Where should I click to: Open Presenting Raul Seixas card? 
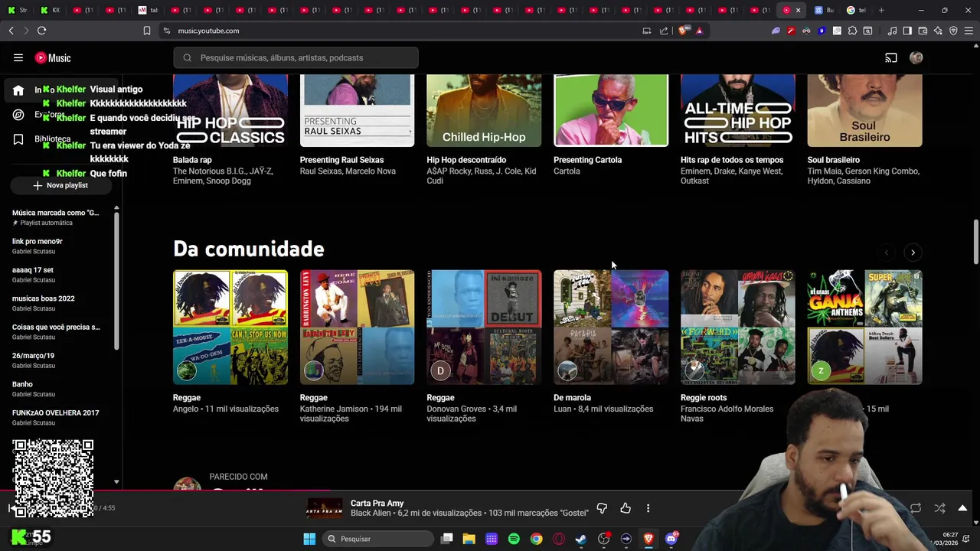[357, 110]
